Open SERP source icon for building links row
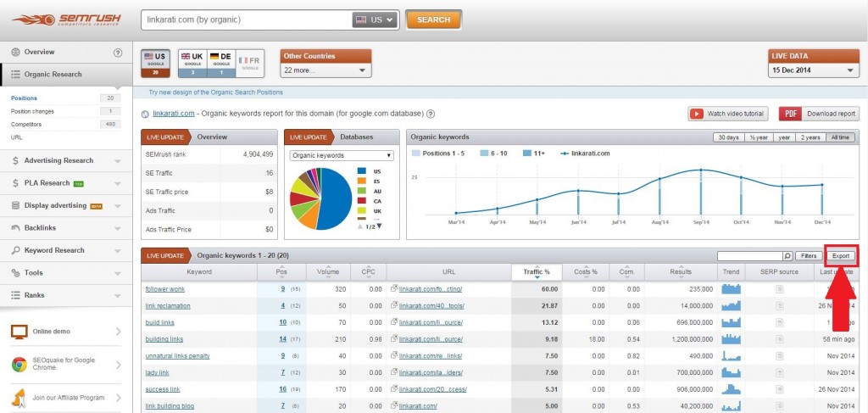This screenshot has height=413, width=868. tap(780, 339)
